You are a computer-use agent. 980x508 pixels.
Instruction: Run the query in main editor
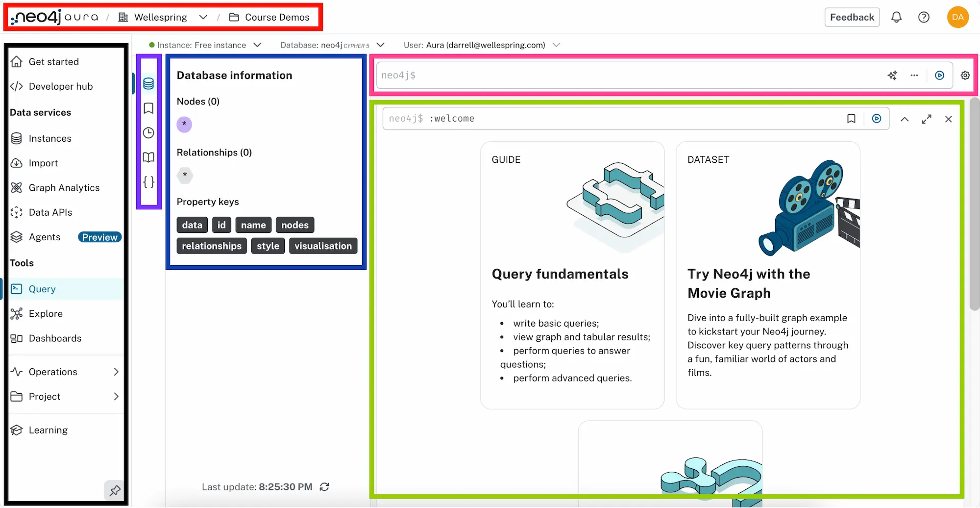coord(939,76)
